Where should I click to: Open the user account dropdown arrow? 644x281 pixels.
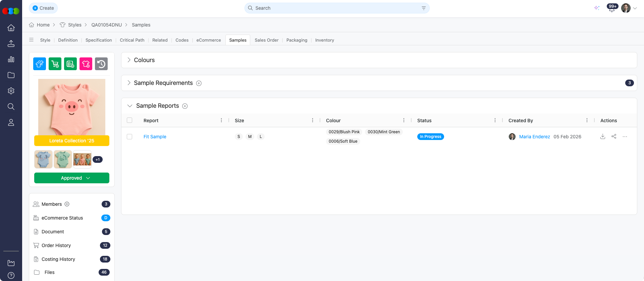[x=635, y=8]
